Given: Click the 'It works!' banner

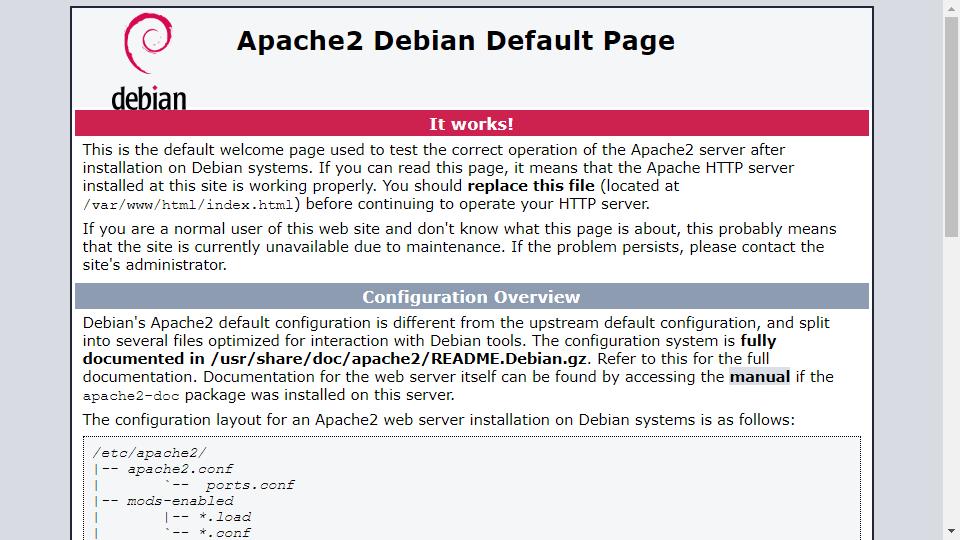Looking at the screenshot, I should pos(471,123).
